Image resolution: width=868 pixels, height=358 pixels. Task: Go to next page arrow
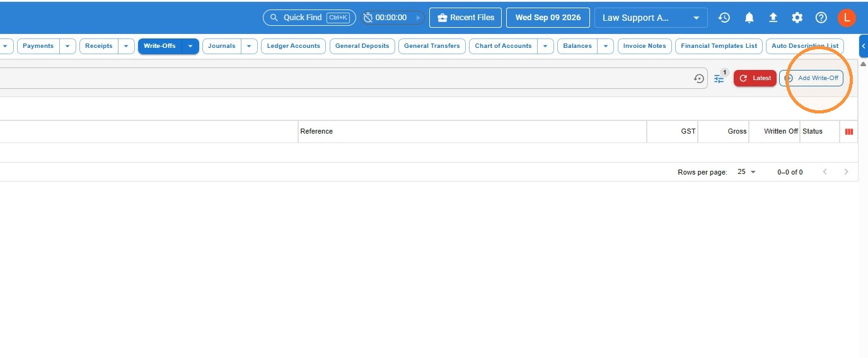click(x=846, y=172)
